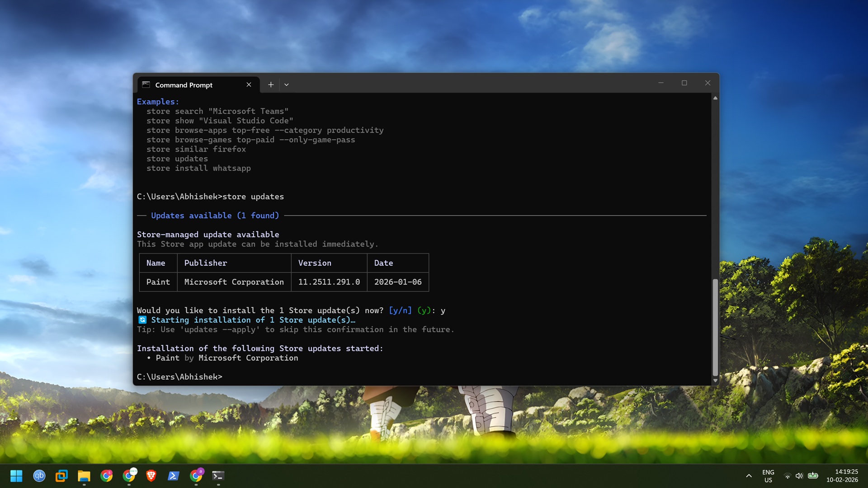This screenshot has height=488, width=868.
Task: Switch the ENG US keyboard language
Action: [x=769, y=476]
